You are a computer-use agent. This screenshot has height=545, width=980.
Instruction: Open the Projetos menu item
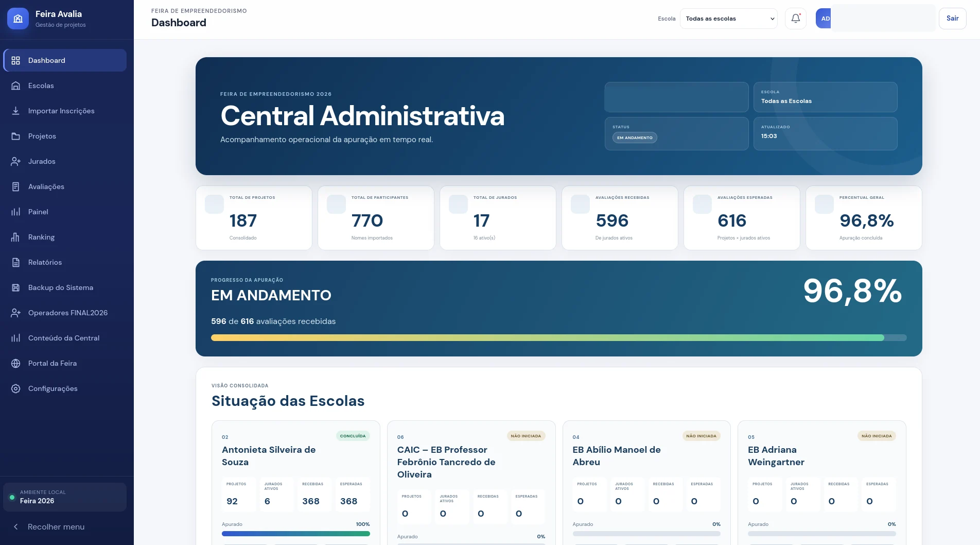click(65, 136)
